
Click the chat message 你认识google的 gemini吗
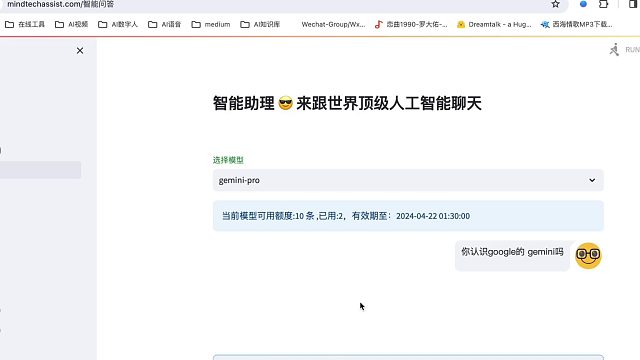pyautogui.click(x=512, y=252)
